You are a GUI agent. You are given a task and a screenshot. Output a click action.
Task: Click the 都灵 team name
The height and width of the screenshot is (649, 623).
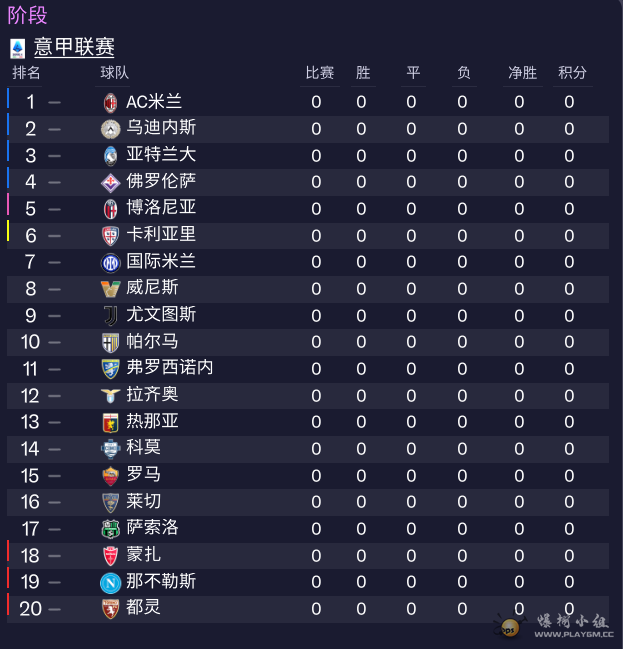pyautogui.click(x=143, y=608)
